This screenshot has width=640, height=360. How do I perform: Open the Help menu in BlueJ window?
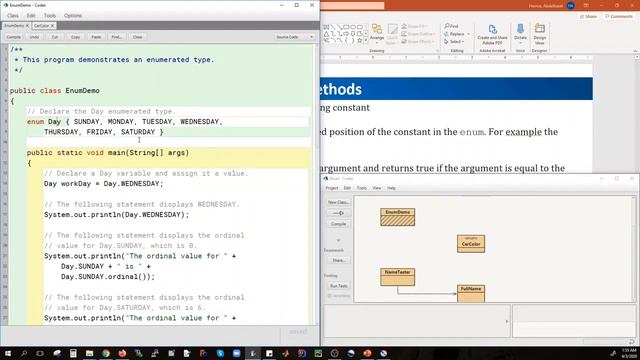(391, 188)
